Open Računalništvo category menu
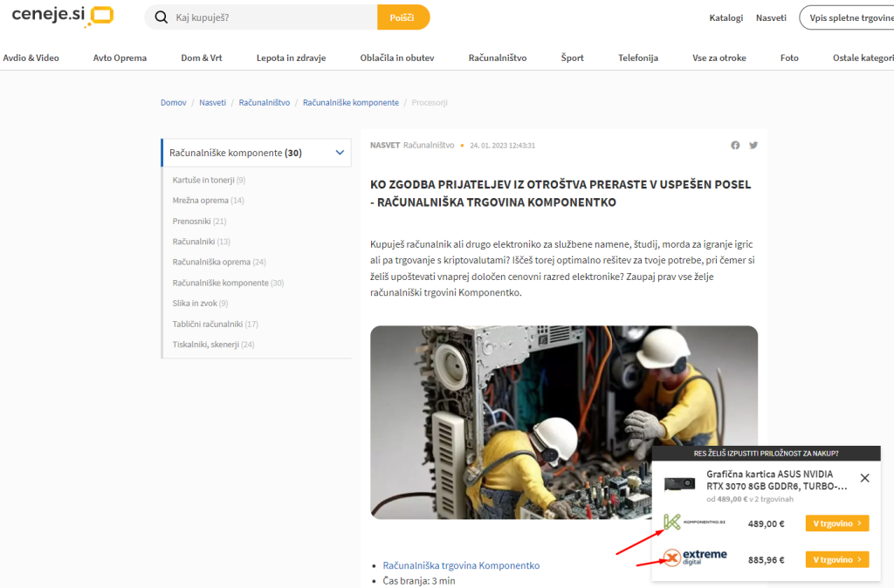 pos(497,58)
